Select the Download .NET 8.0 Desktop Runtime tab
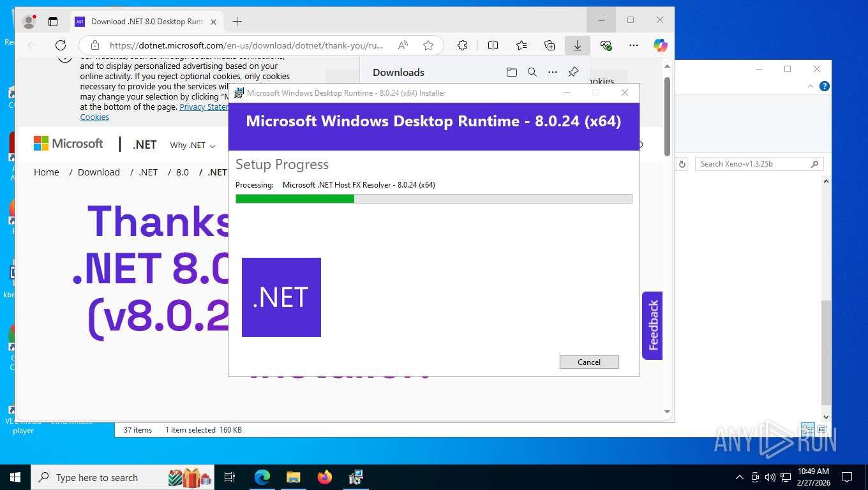868x490 pixels. pyautogui.click(x=146, y=22)
